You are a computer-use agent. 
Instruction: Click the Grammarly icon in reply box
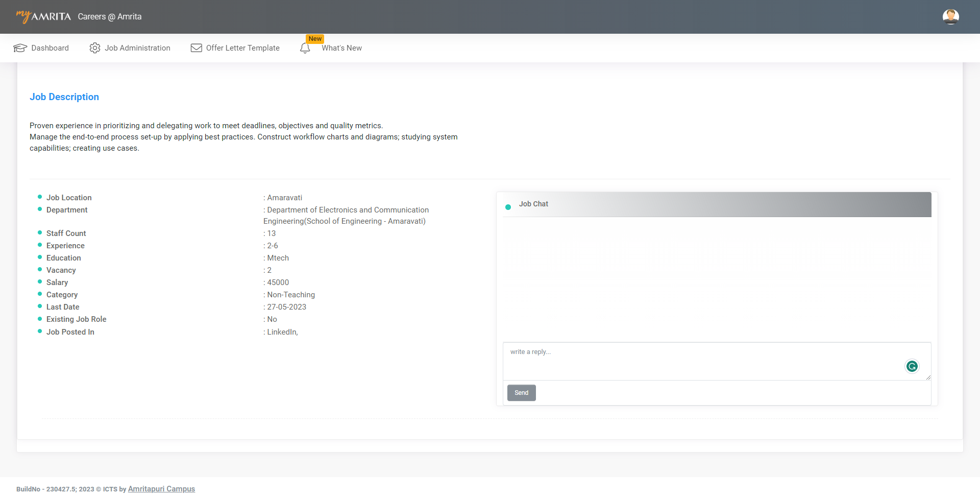[912, 366]
